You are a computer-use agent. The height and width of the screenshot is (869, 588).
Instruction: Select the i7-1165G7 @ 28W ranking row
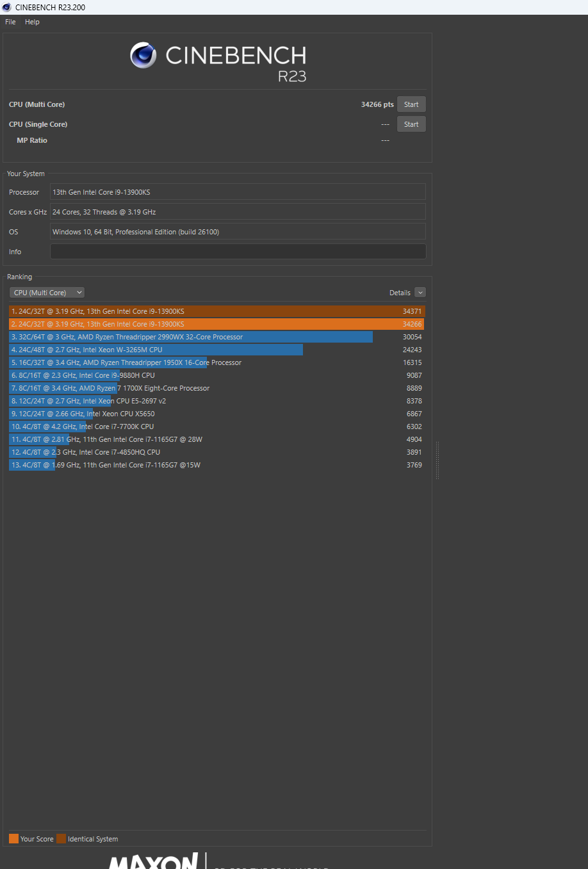217,439
